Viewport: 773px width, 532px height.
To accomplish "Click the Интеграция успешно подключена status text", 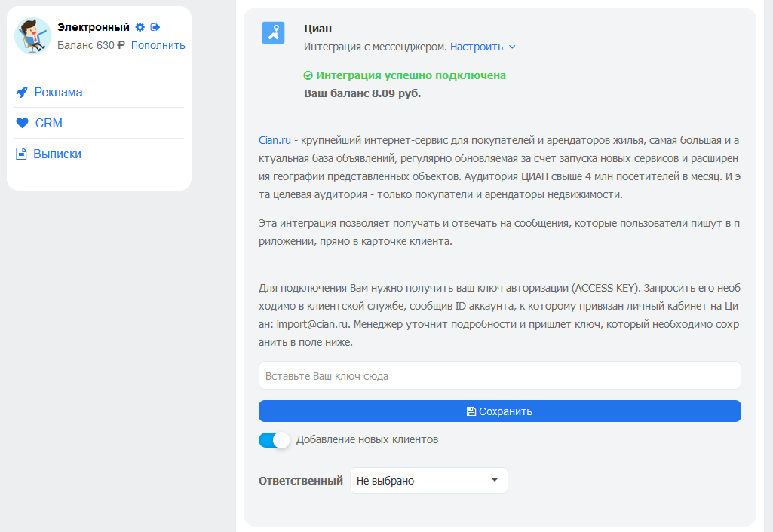I will tap(411, 75).
